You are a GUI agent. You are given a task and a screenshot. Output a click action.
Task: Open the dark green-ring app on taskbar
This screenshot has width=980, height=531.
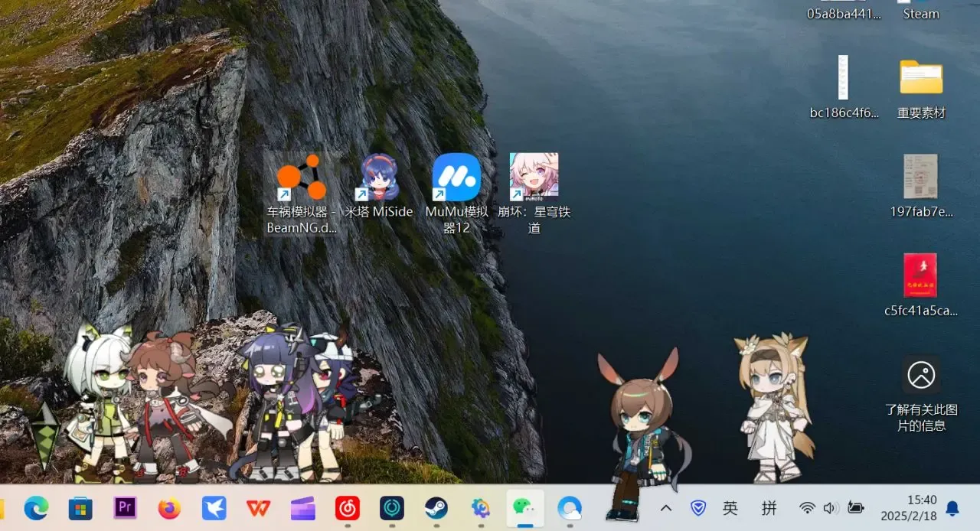[392, 507]
